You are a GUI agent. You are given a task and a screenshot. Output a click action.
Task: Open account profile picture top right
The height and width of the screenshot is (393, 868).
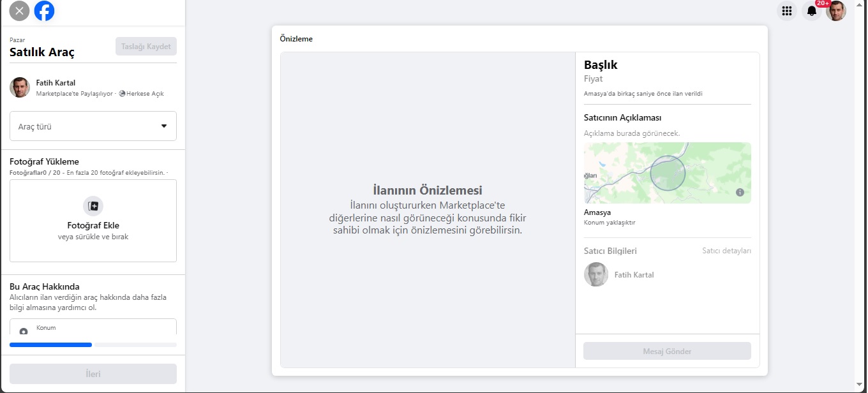pyautogui.click(x=836, y=11)
